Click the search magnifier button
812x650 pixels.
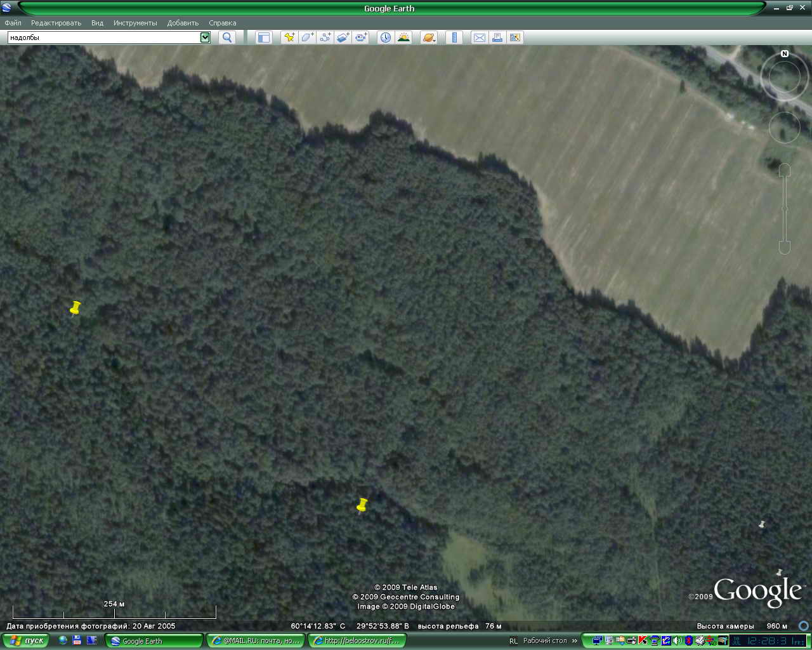pyautogui.click(x=227, y=37)
